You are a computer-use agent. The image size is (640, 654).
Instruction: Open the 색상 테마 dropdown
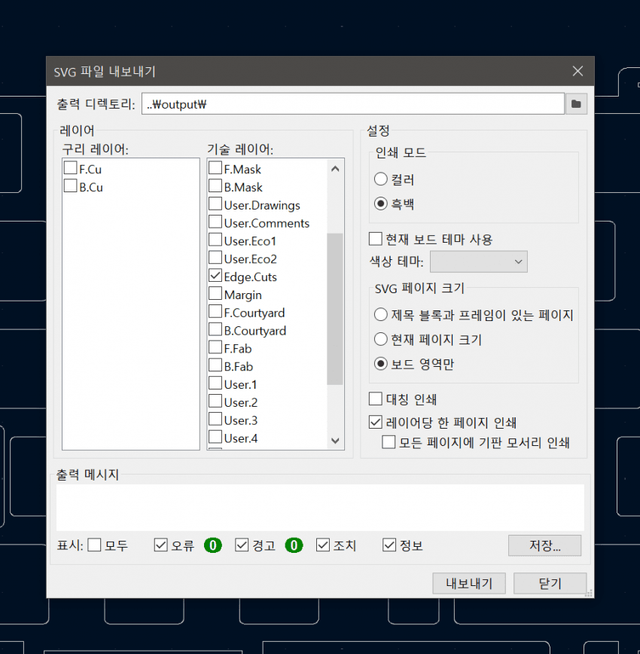click(478, 262)
